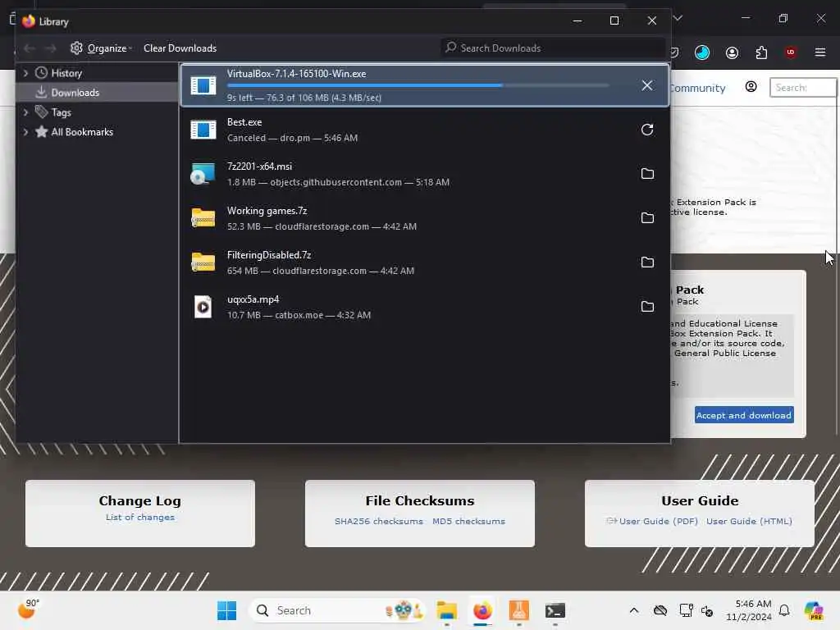Go back with the Library back arrow
The image size is (840, 630).
tap(30, 48)
